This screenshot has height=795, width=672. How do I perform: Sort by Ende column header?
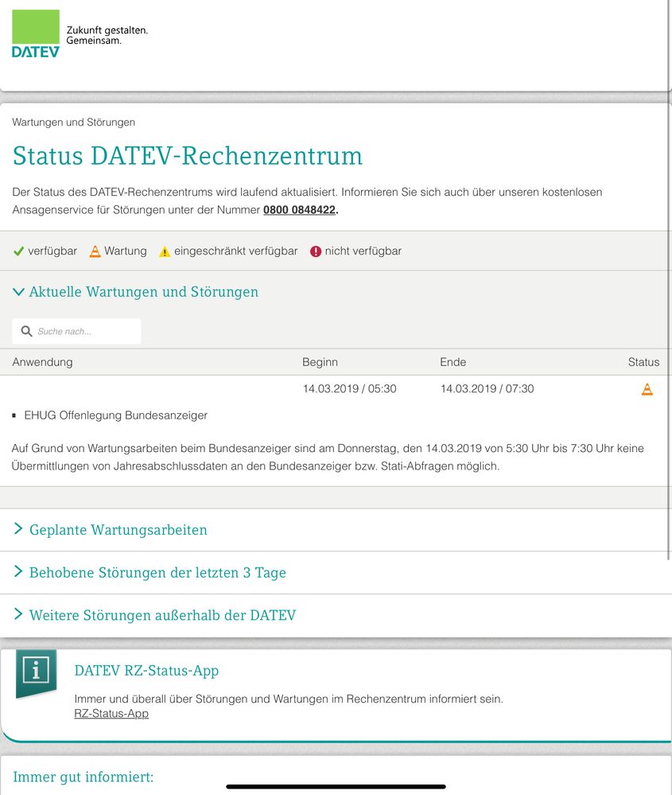point(453,362)
